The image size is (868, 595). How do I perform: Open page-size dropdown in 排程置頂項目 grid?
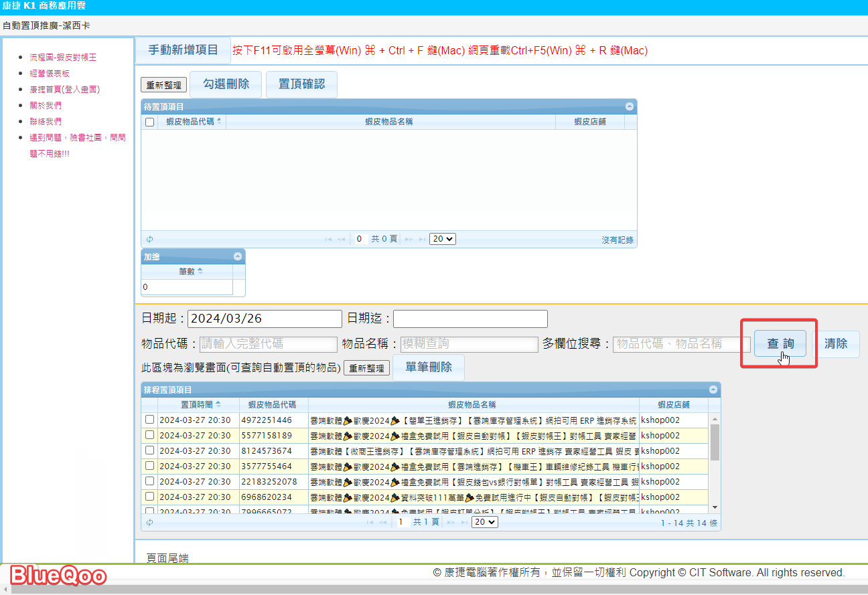[484, 522]
